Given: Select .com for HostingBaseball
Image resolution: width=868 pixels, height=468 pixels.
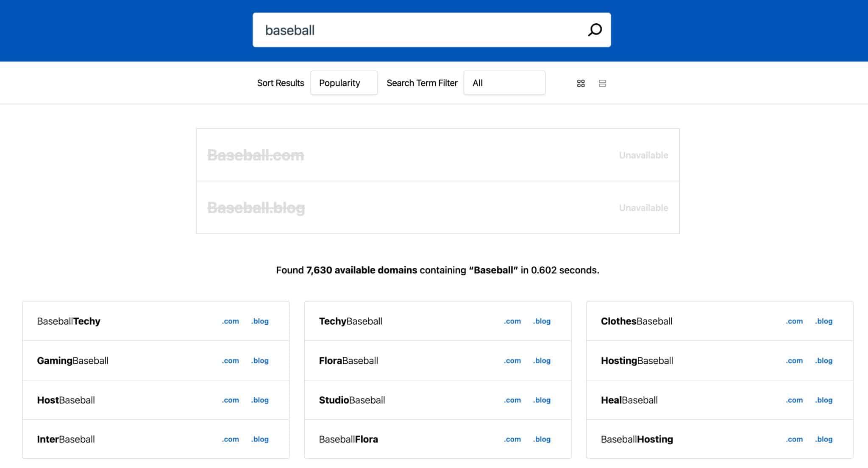Looking at the screenshot, I should pos(794,361).
